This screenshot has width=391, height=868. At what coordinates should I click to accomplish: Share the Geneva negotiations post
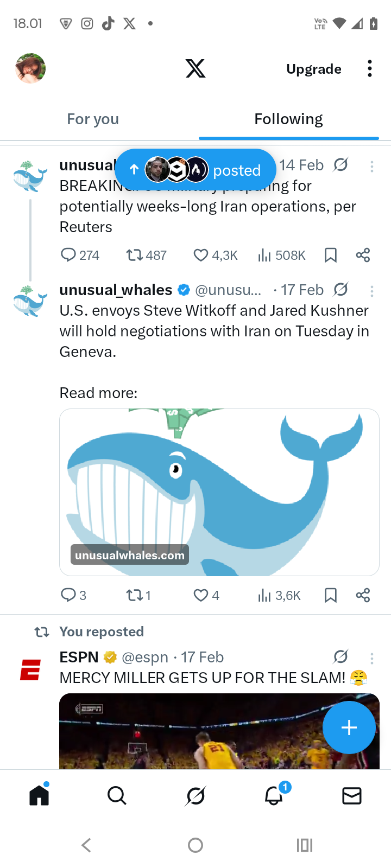coord(363,595)
